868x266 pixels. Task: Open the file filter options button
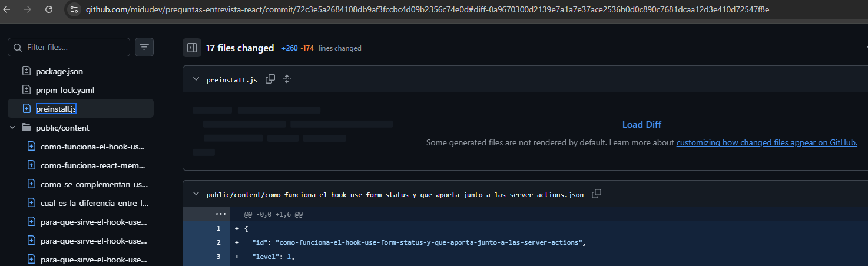click(144, 47)
